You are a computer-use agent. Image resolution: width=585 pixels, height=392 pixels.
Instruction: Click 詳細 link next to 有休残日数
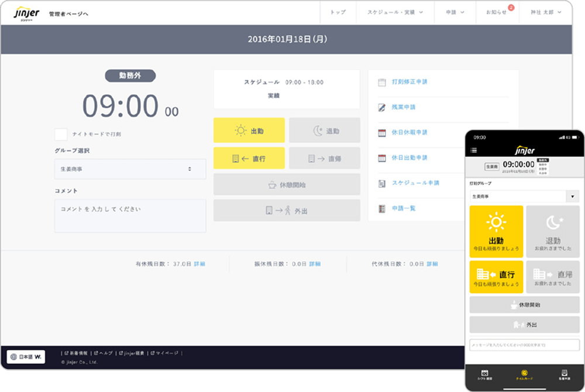pos(199,264)
